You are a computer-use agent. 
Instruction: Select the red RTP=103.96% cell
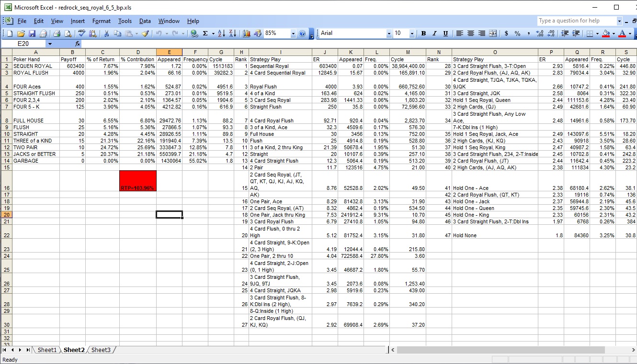tap(138, 181)
